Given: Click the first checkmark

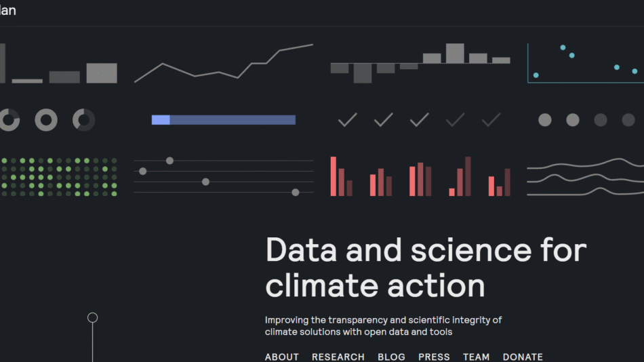Looking at the screenshot, I should tap(348, 120).
